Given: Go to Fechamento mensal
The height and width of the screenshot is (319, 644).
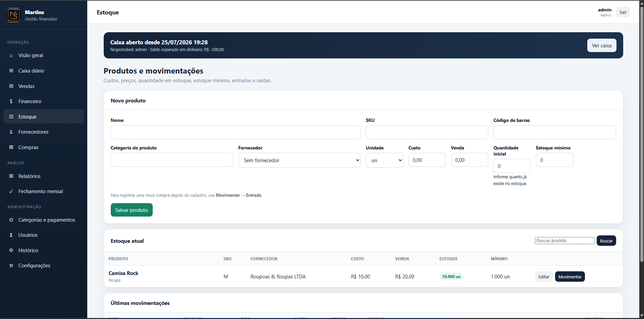Looking at the screenshot, I should [x=44, y=191].
